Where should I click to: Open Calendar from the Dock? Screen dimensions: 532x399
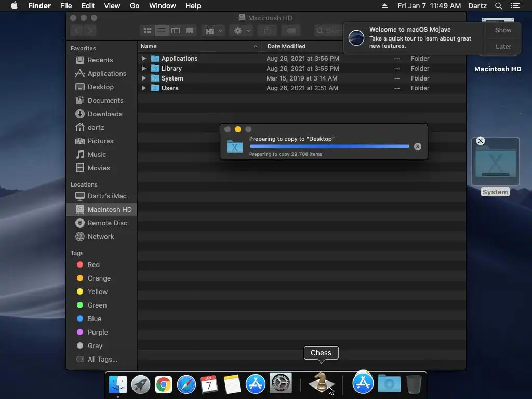[209, 384]
